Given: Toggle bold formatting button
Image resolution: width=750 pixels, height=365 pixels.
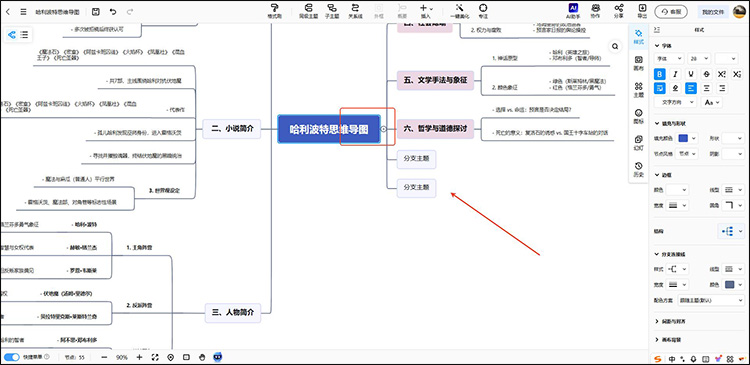Looking at the screenshot, I should [660, 74].
